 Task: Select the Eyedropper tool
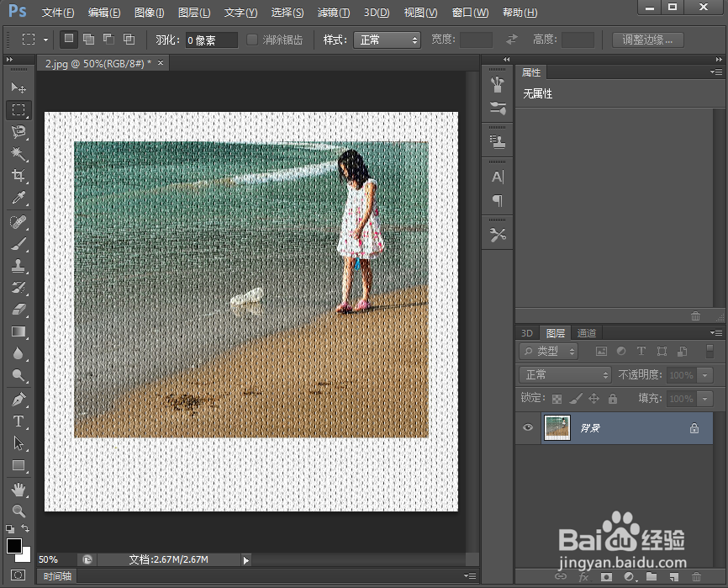18,198
